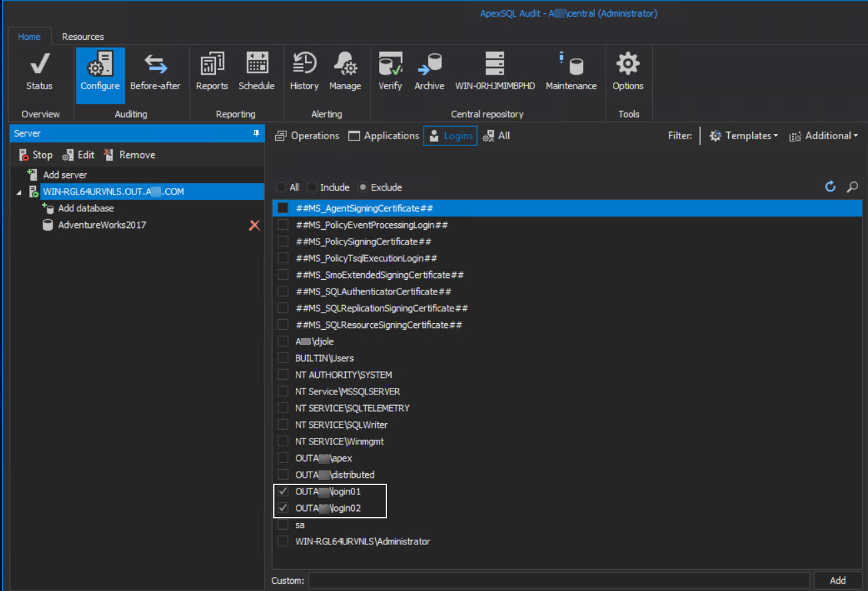Viewport: 868px width, 591px height.
Task: Check NT SERVICE\SQLWriter checkbox
Action: click(x=283, y=424)
